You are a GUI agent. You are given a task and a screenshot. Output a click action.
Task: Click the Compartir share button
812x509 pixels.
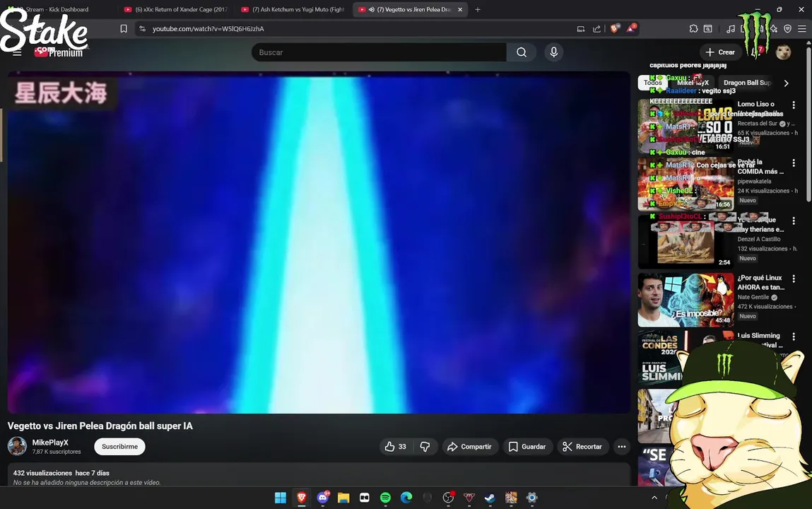click(x=470, y=446)
